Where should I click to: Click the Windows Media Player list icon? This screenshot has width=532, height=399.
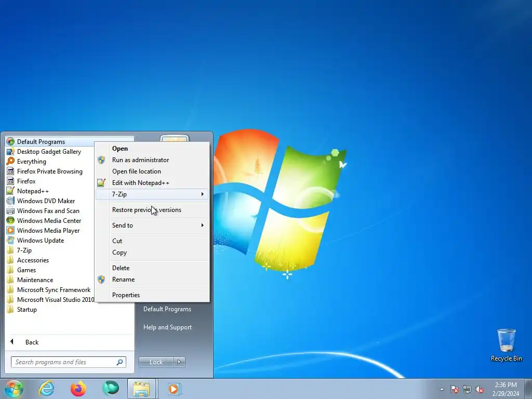(x=10, y=230)
